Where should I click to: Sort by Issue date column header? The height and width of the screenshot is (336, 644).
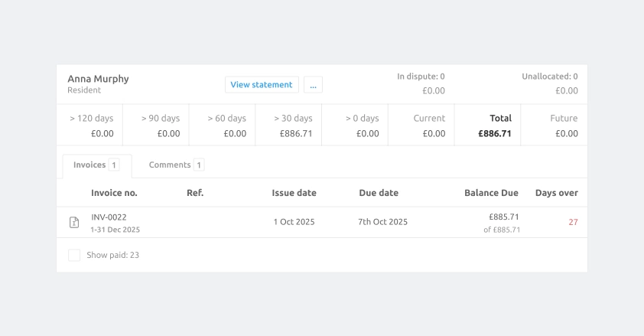[294, 193]
